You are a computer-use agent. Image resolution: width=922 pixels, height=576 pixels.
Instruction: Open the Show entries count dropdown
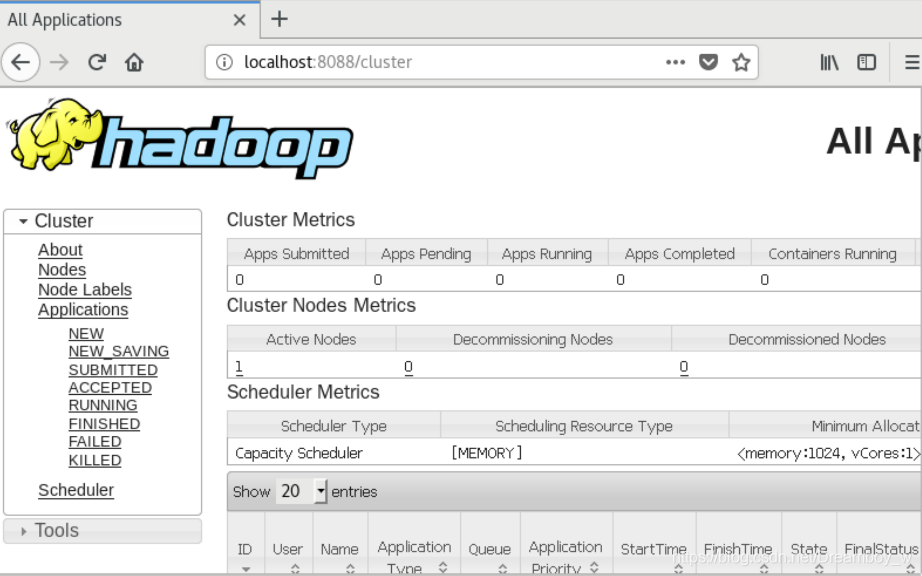(302, 491)
